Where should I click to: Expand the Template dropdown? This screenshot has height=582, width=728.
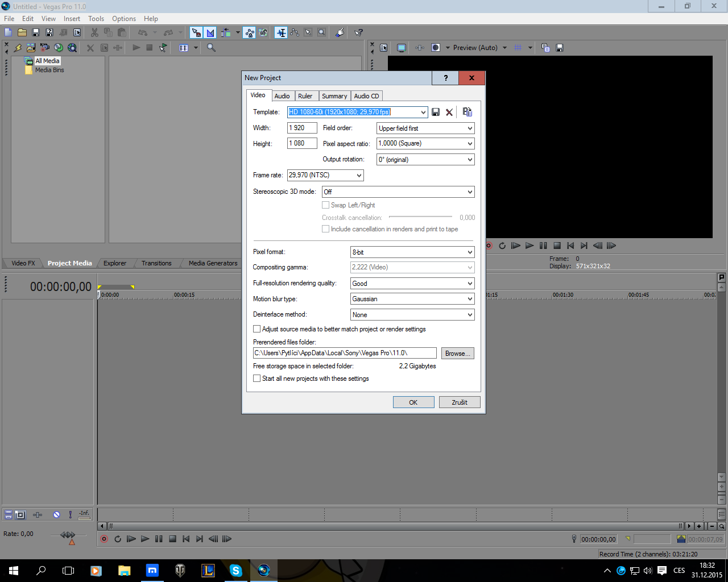click(423, 112)
